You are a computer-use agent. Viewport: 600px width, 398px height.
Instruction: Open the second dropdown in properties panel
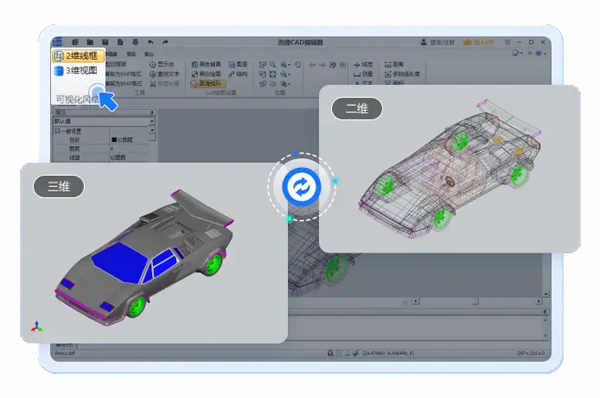click(x=104, y=121)
